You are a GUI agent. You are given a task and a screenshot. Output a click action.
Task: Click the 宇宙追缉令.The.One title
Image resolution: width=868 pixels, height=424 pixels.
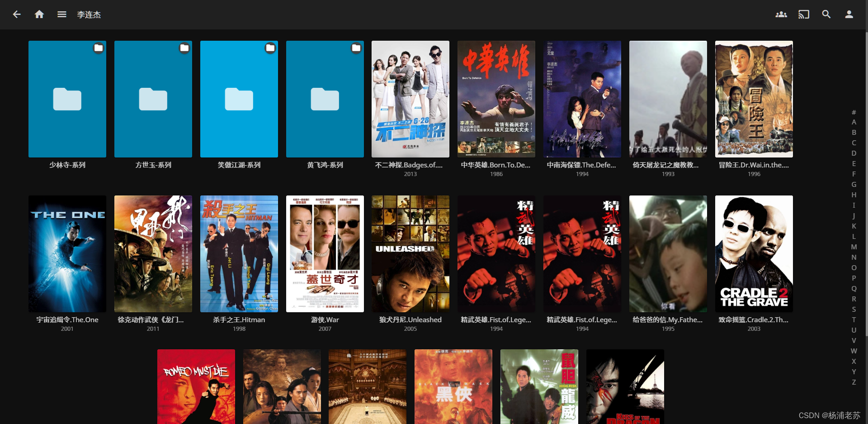pyautogui.click(x=67, y=320)
